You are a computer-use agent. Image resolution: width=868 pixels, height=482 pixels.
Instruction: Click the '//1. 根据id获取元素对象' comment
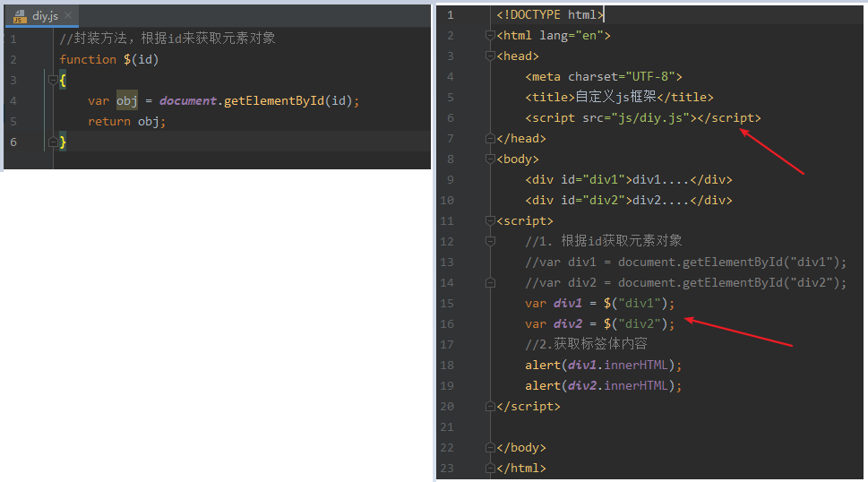point(604,241)
